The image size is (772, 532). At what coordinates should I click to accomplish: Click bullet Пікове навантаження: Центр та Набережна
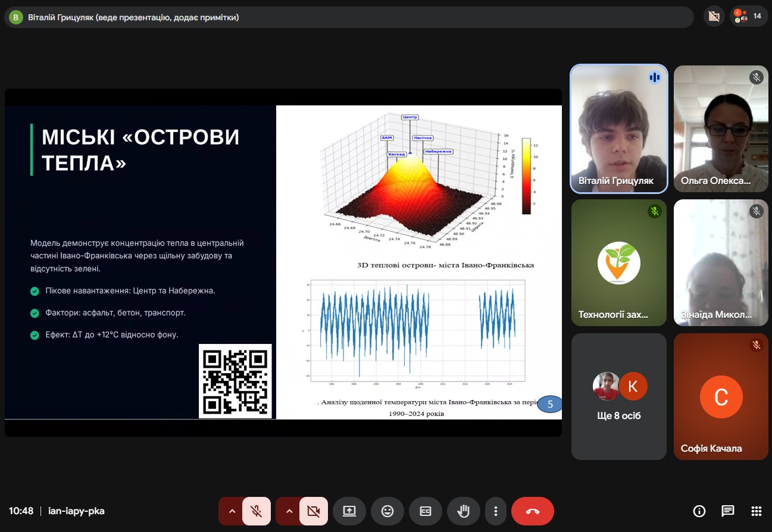point(130,292)
